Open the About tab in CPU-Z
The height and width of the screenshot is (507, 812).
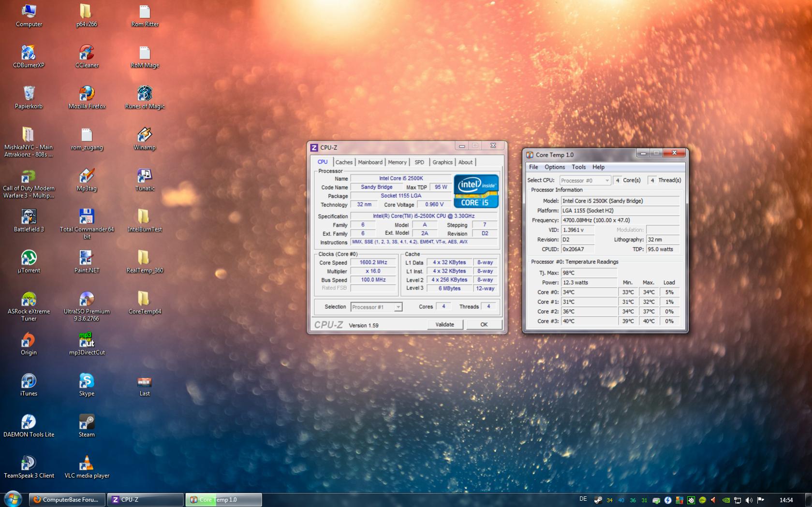coord(465,162)
